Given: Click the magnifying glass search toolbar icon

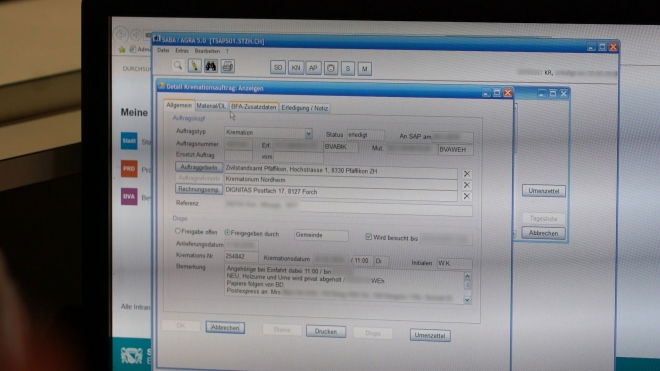Looking at the screenshot, I should coord(178,66).
